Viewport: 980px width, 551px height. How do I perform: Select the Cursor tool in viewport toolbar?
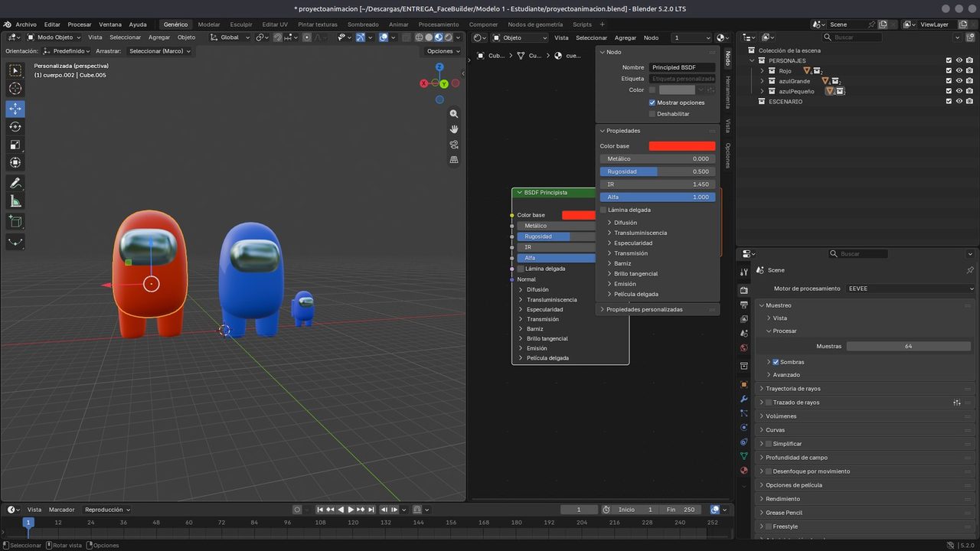15,89
